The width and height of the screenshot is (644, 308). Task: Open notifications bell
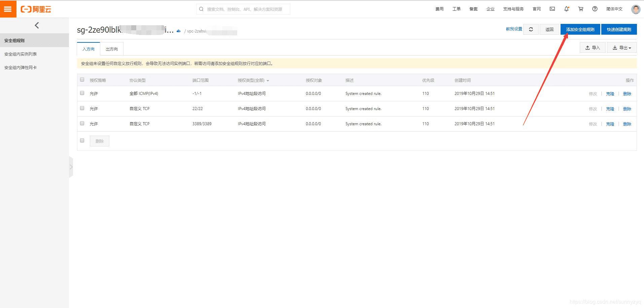tap(567, 9)
